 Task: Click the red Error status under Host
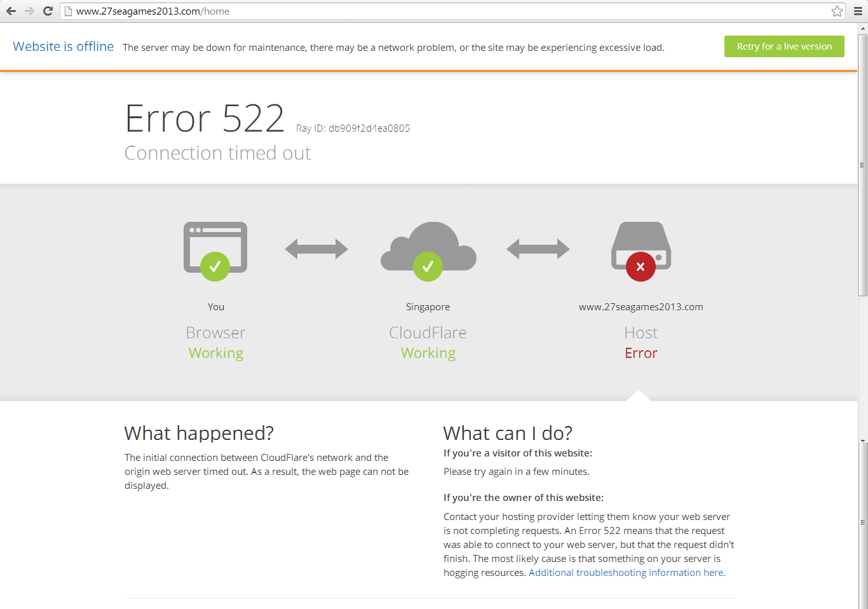pos(641,353)
